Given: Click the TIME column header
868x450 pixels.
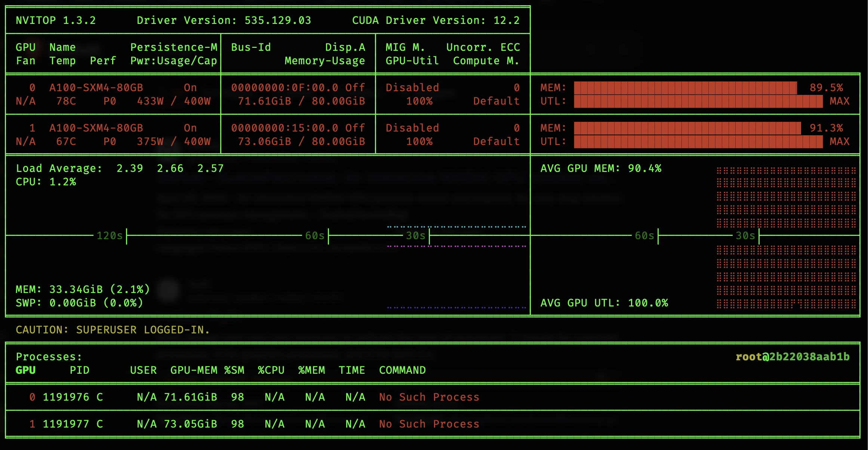Looking at the screenshot, I should (352, 370).
